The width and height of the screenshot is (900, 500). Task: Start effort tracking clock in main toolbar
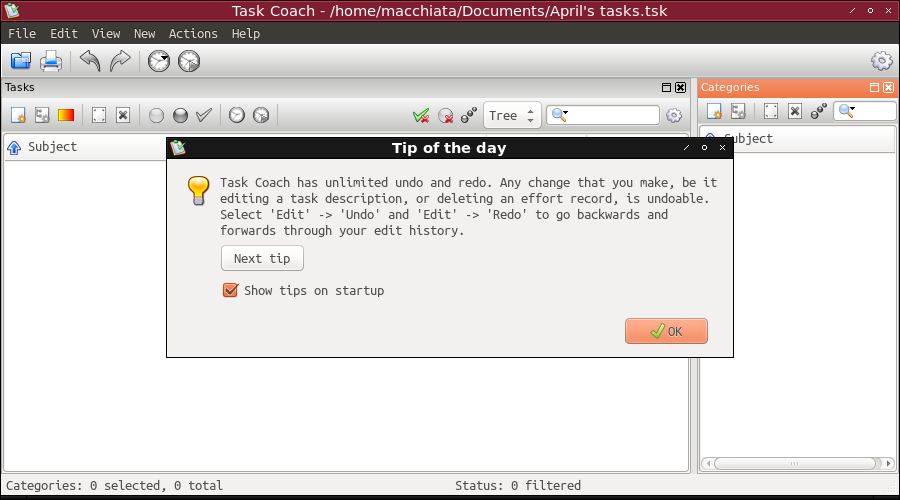(159, 61)
